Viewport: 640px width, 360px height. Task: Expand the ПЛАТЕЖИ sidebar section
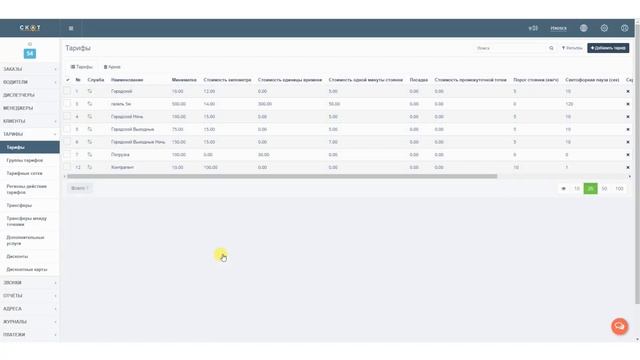pos(30,335)
